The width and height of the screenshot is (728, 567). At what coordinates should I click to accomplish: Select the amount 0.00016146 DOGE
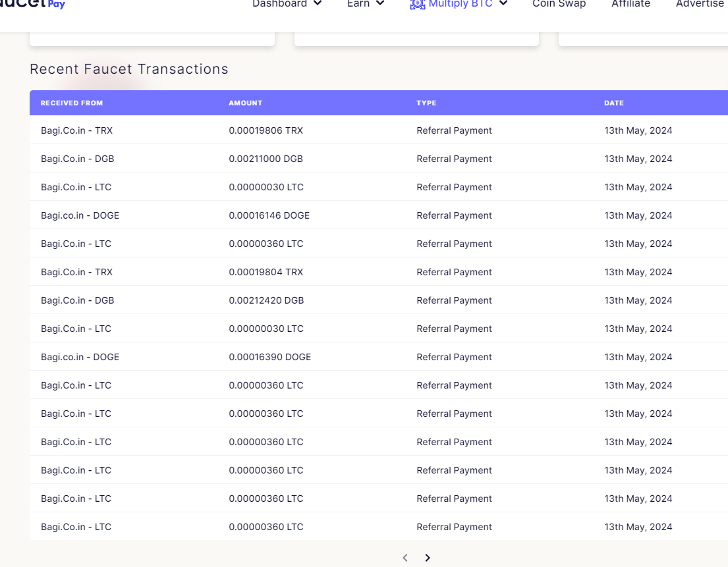tap(269, 215)
